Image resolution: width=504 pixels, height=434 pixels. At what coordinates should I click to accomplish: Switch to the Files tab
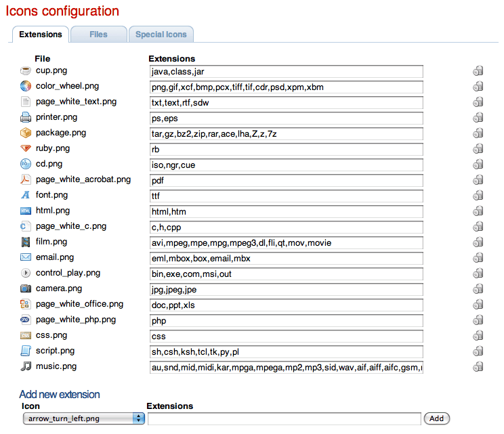[98, 35]
